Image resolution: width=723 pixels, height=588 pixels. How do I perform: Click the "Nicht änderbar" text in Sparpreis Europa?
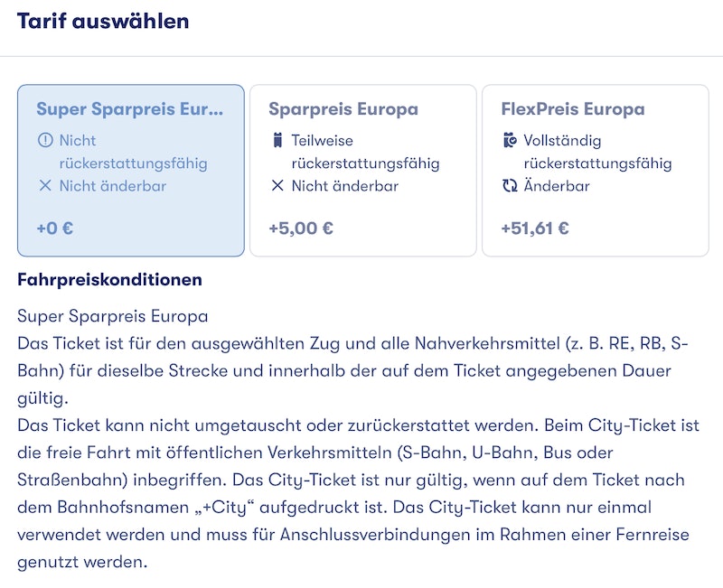coord(344,186)
